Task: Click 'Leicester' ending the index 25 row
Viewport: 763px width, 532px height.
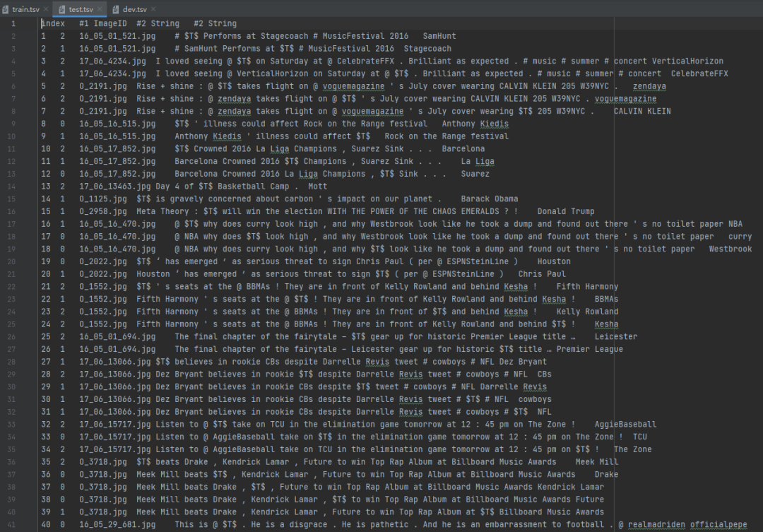Action: coord(616,337)
